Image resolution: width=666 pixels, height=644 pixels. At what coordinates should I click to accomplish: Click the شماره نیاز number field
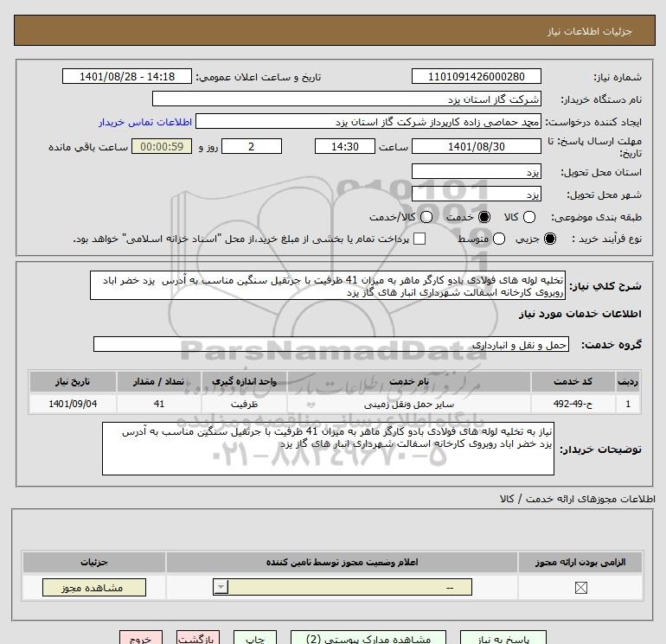pyautogui.click(x=476, y=76)
